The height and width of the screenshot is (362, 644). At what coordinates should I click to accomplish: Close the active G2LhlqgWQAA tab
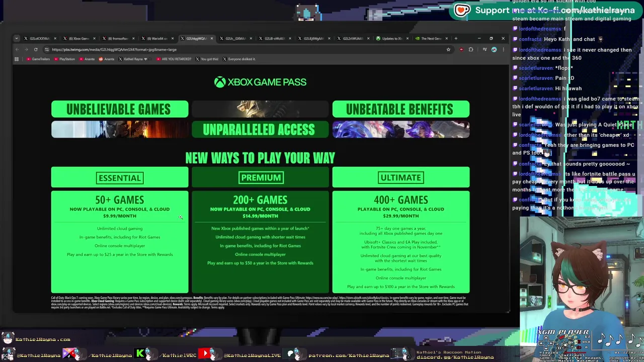pos(212,38)
